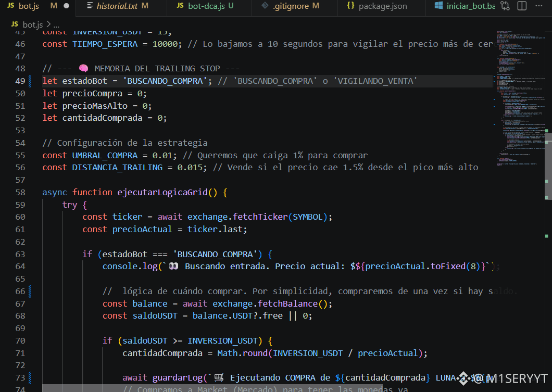
Task: Select line number 55 in the gutter
Action: click(x=20, y=155)
